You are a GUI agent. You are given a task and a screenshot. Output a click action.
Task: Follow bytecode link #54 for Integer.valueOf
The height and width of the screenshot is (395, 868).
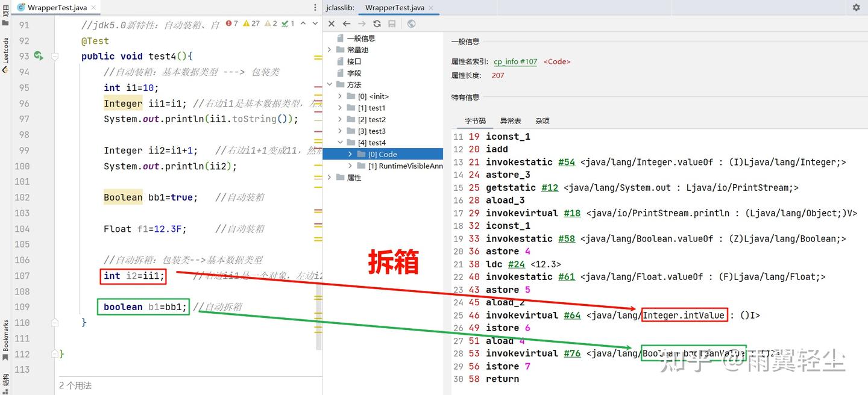point(567,161)
